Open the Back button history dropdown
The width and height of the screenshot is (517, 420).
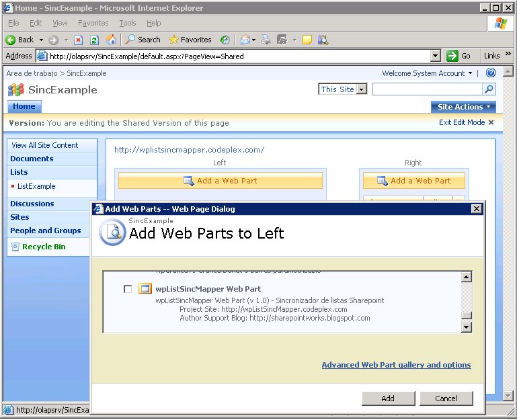tap(41, 40)
